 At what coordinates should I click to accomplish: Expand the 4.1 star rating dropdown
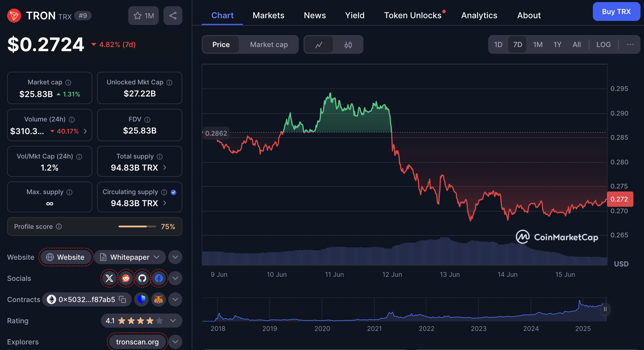pos(173,321)
